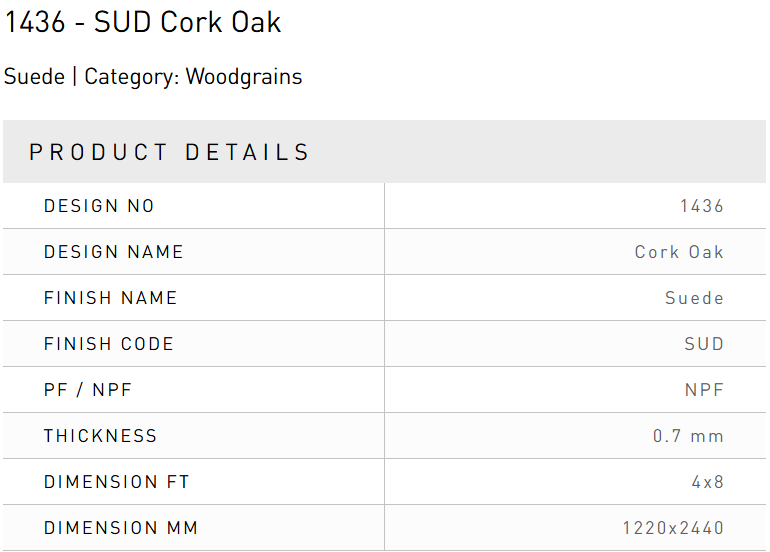Click the design number value 1436

701,206
